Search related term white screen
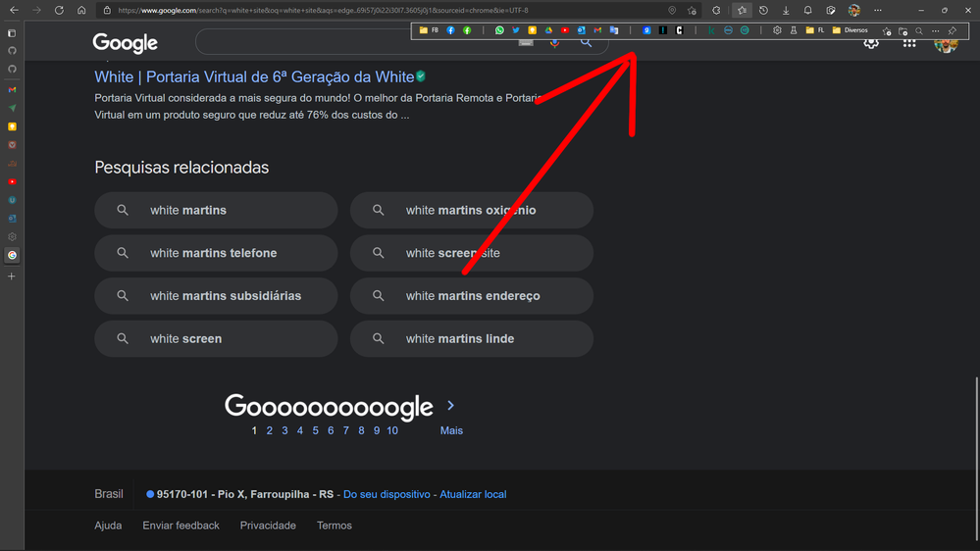This screenshot has width=980, height=551. pyautogui.click(x=216, y=338)
